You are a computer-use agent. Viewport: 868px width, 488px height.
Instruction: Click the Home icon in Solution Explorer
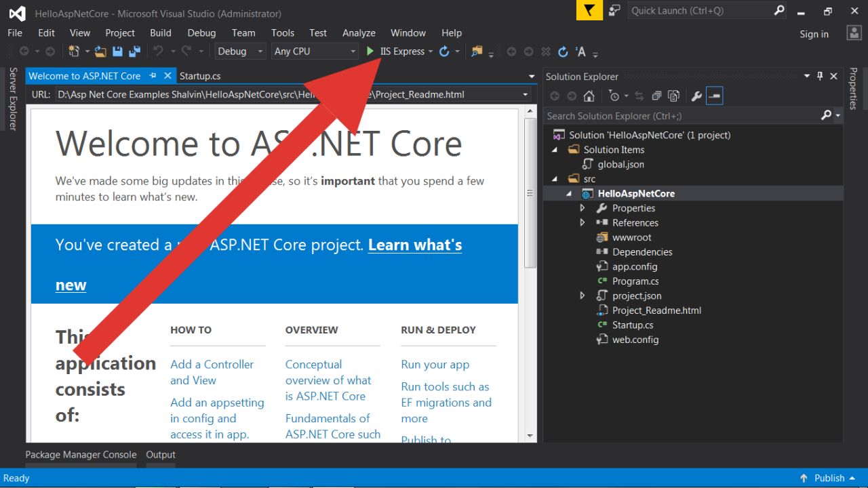coord(589,96)
